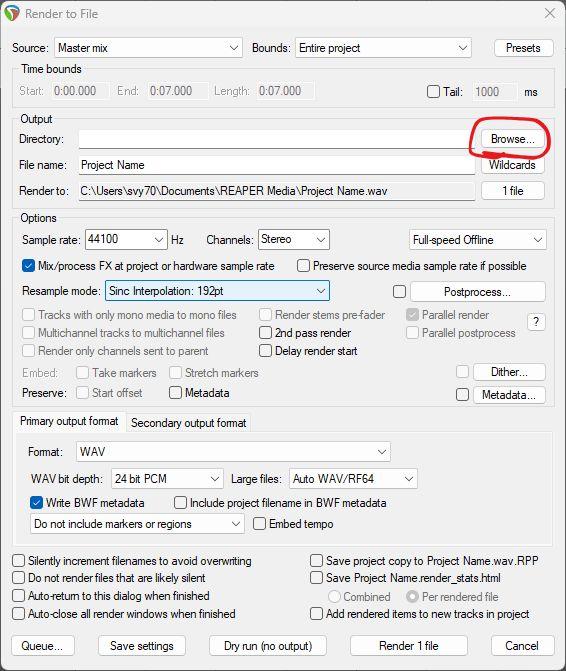This screenshot has width=566, height=671.
Task: Toggle the 2nd pass render checkbox
Action: [265, 333]
